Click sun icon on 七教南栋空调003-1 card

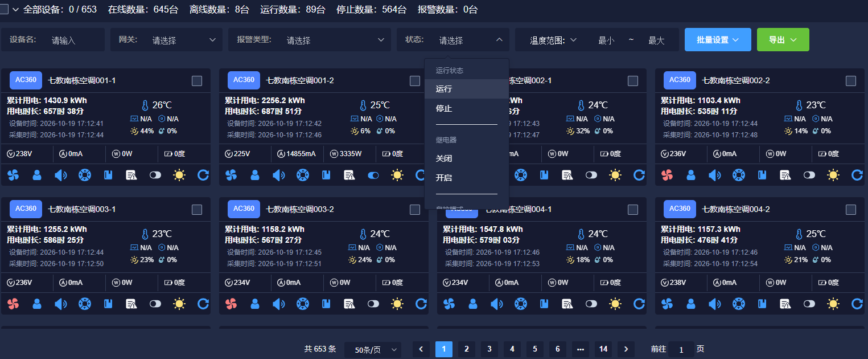point(179,304)
